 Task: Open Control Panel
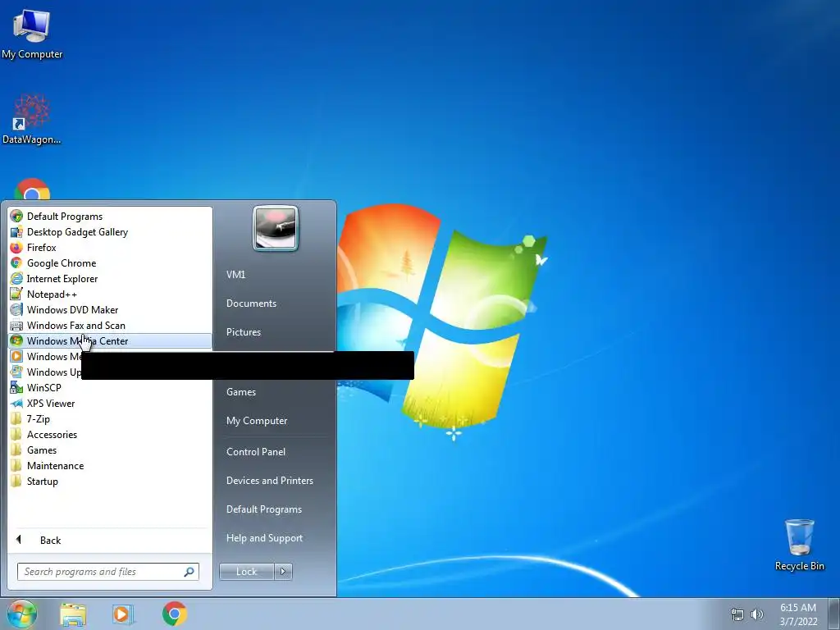click(256, 452)
